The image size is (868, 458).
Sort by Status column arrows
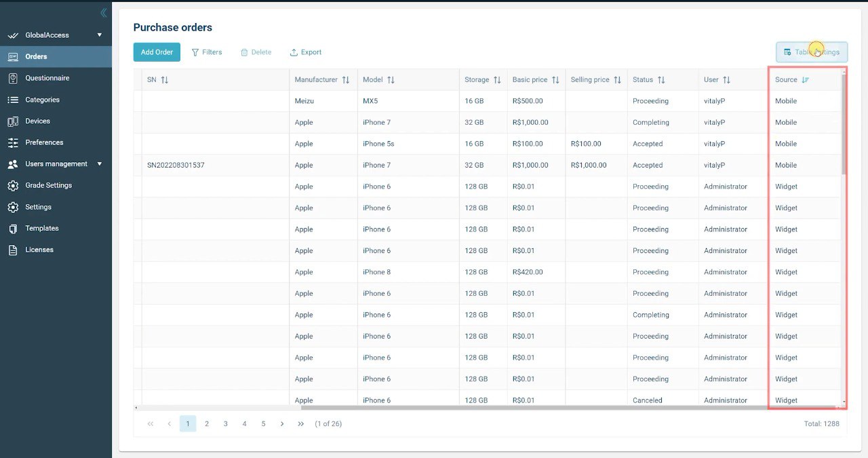661,80
